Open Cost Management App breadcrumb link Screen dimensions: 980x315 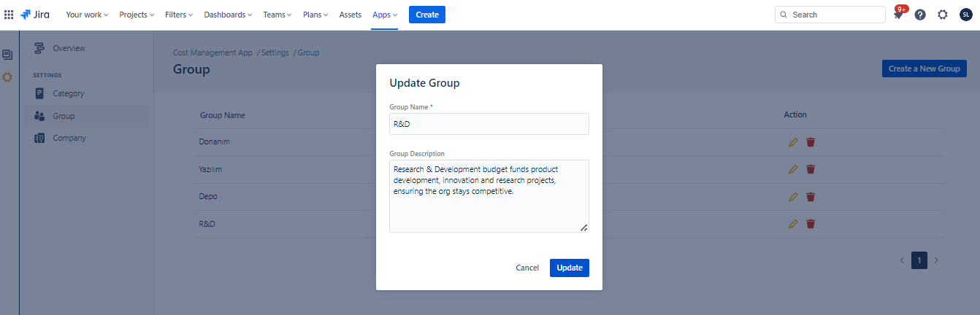click(213, 52)
